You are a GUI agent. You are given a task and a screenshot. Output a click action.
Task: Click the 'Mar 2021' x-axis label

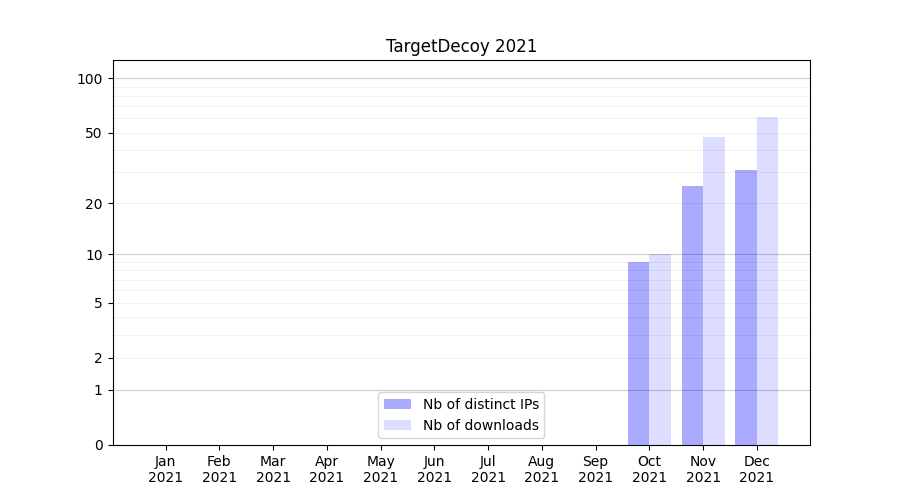pyautogui.click(x=273, y=469)
